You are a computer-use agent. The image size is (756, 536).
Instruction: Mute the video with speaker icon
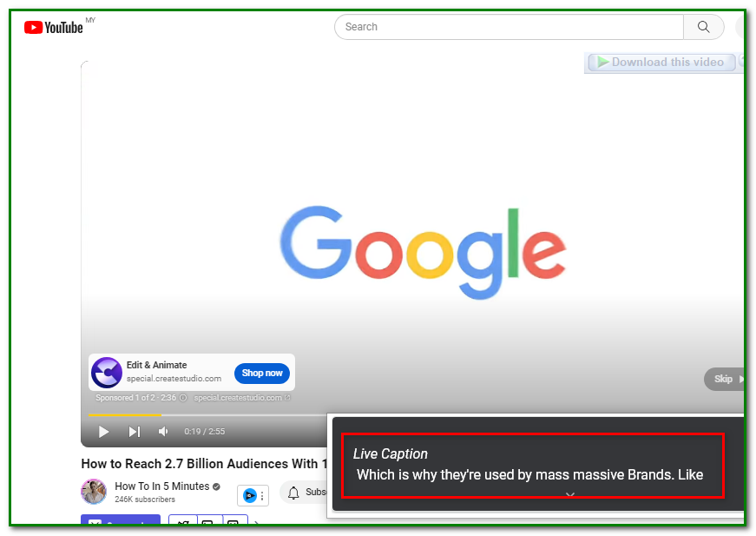click(x=163, y=432)
